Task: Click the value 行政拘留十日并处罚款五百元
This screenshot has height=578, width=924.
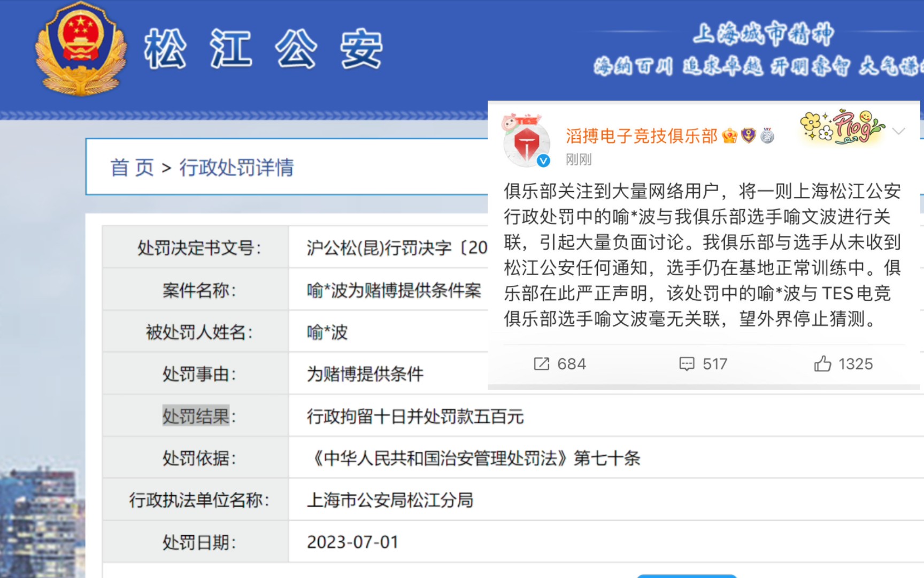Action: tap(415, 416)
